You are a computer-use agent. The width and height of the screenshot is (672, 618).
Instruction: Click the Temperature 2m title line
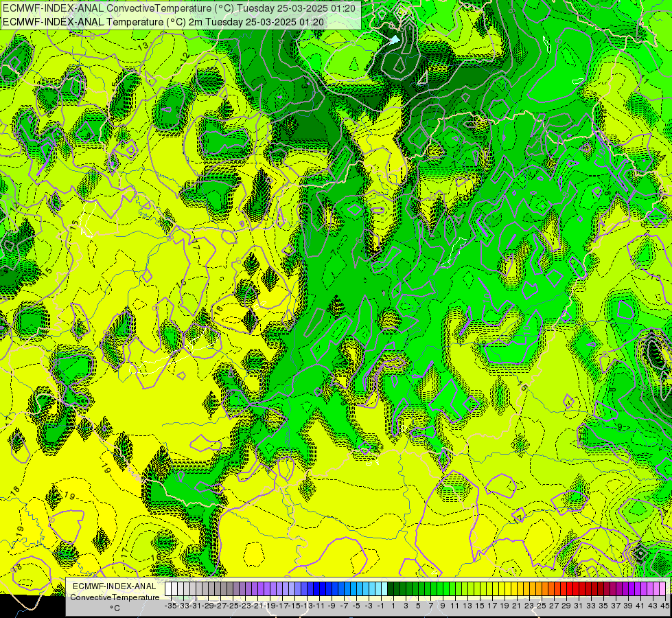[163, 22]
